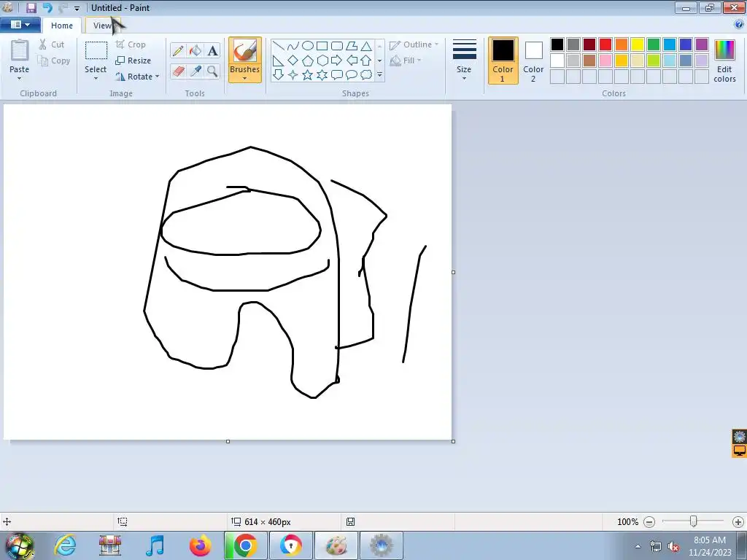Click the zoom in plus button
Viewport: 747px width, 560px height.
(738, 522)
